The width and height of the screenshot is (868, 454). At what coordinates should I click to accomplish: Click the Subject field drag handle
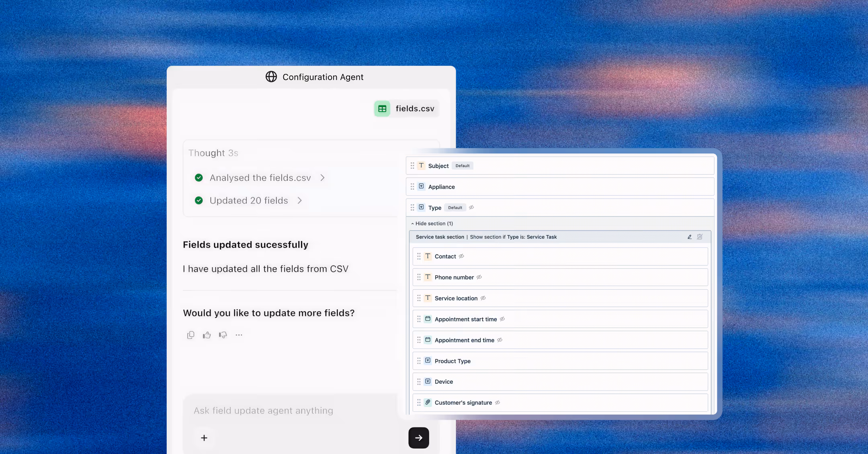pos(412,166)
